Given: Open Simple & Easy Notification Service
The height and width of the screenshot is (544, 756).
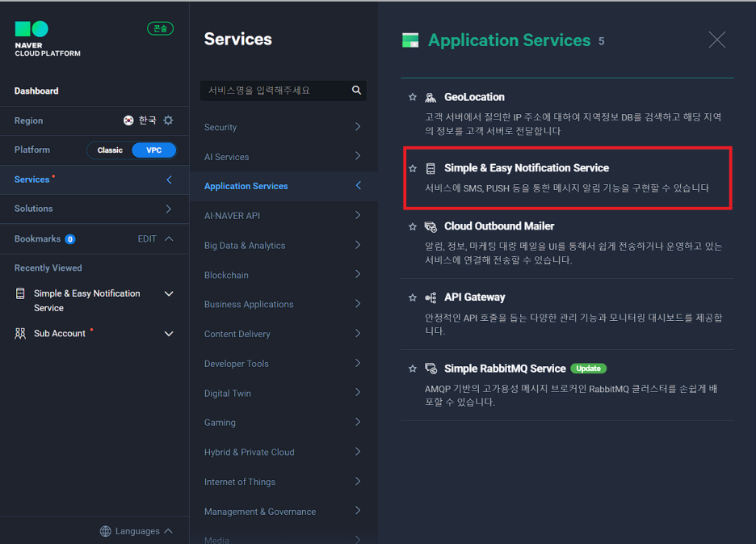Looking at the screenshot, I should pos(527,168).
